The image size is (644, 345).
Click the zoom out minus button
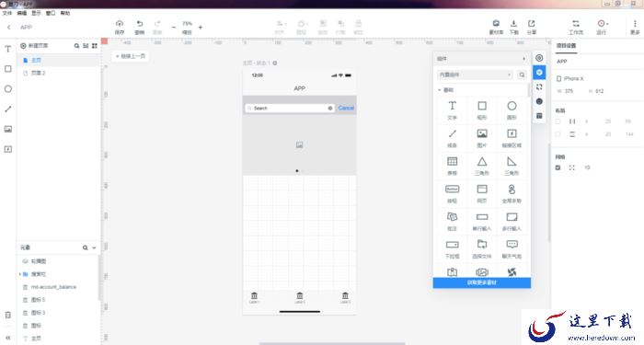174,28
